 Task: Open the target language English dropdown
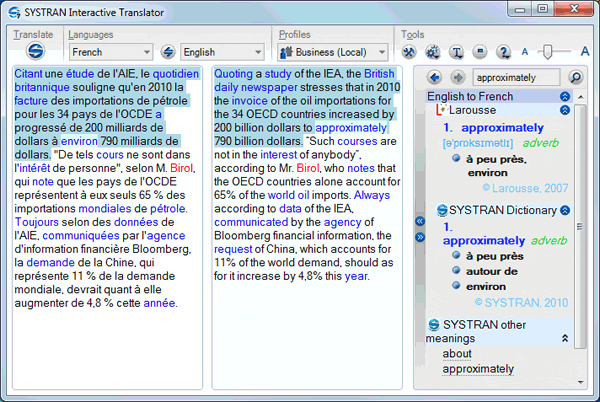[222, 52]
